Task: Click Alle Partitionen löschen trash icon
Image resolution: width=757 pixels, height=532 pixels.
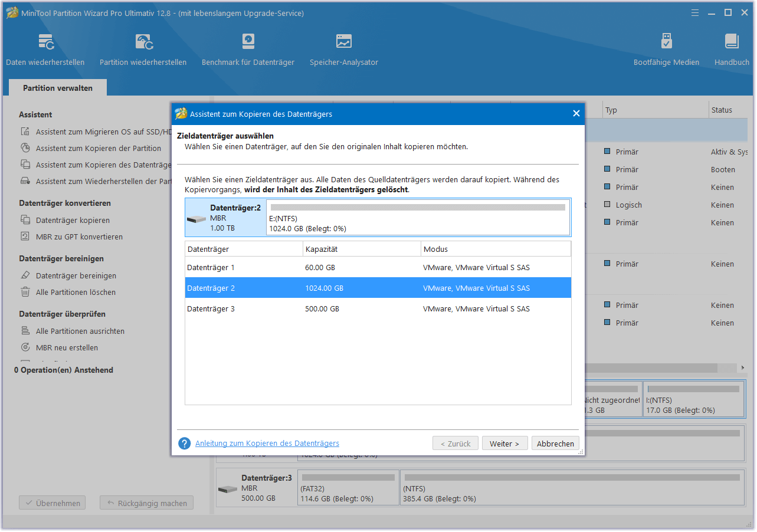Action: tap(25, 292)
